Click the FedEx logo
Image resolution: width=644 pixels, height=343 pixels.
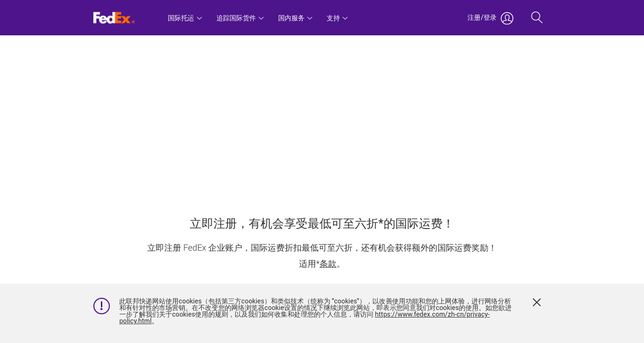(114, 18)
